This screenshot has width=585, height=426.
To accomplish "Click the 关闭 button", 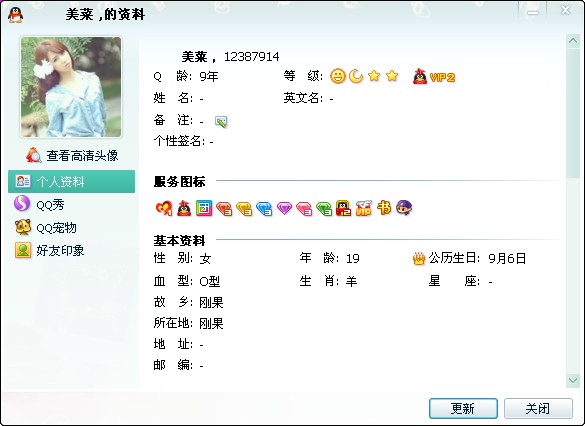I will [538, 408].
